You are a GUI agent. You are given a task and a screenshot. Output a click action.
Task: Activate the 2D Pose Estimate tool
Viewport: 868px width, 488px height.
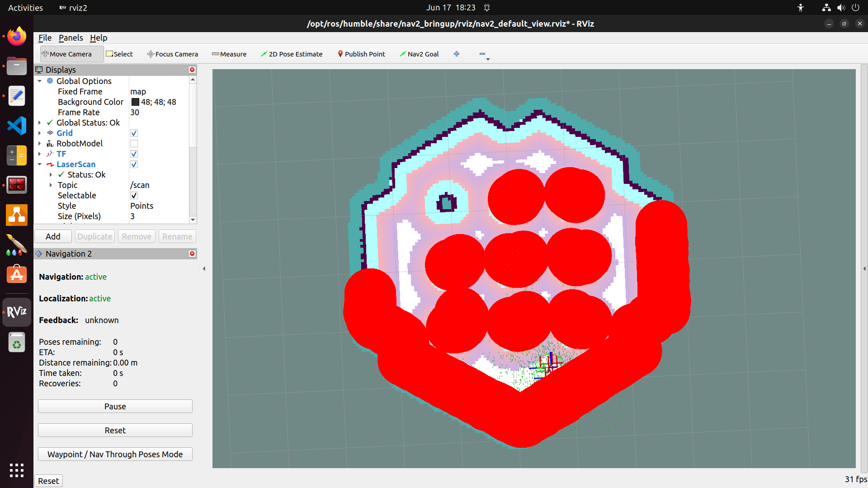point(292,54)
